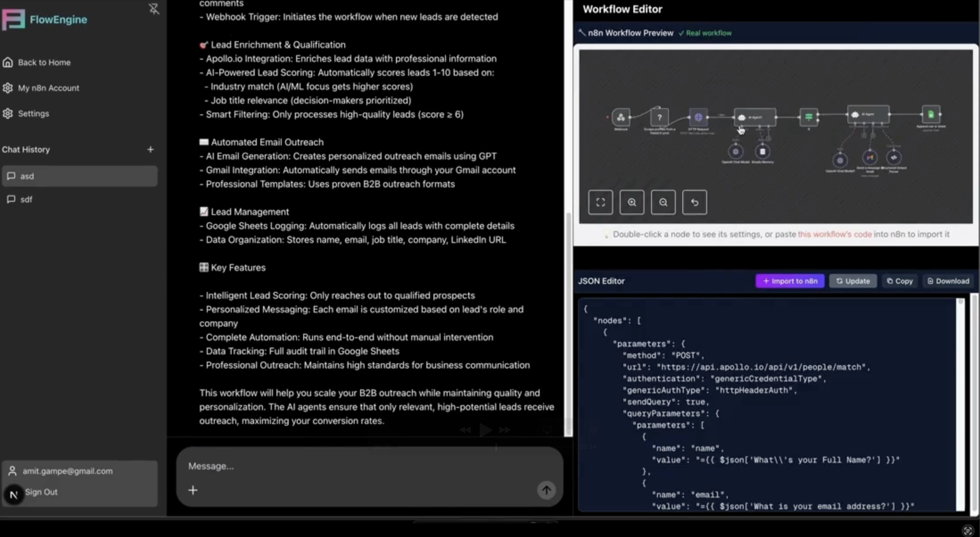Open attachment plus in message box
Screen dimensions: 980x537
tap(193, 490)
